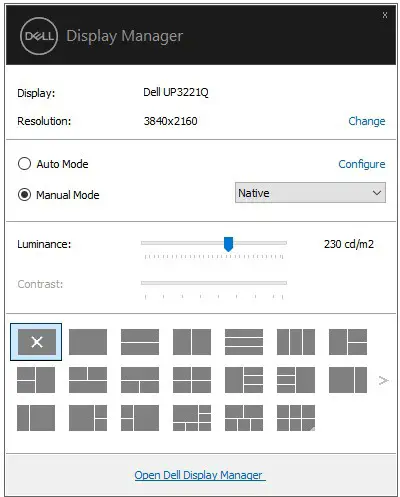Image resolution: width=400 pixels, height=497 pixels.
Task: Select layout with three stacked left, large right
Action: pyautogui.click(x=296, y=380)
